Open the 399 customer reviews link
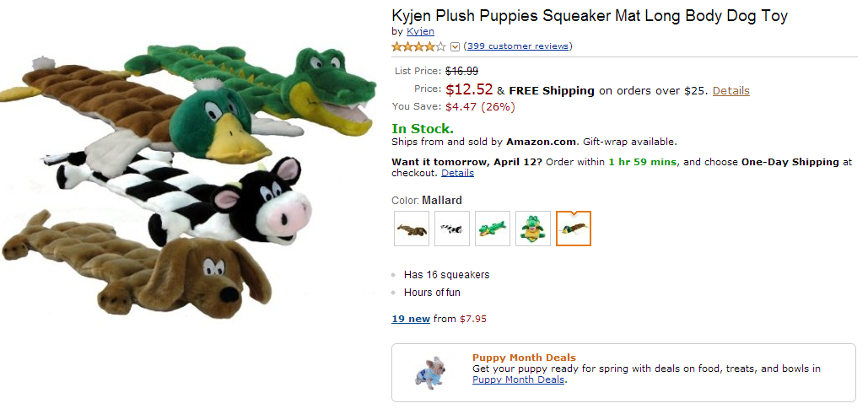Image resolution: width=868 pixels, height=409 pixels. [518, 46]
